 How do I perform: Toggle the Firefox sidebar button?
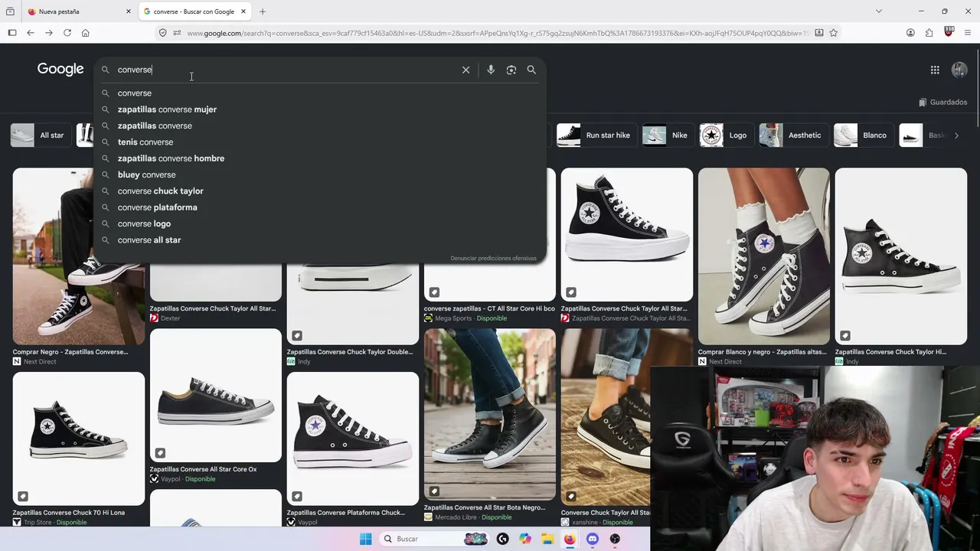click(12, 33)
